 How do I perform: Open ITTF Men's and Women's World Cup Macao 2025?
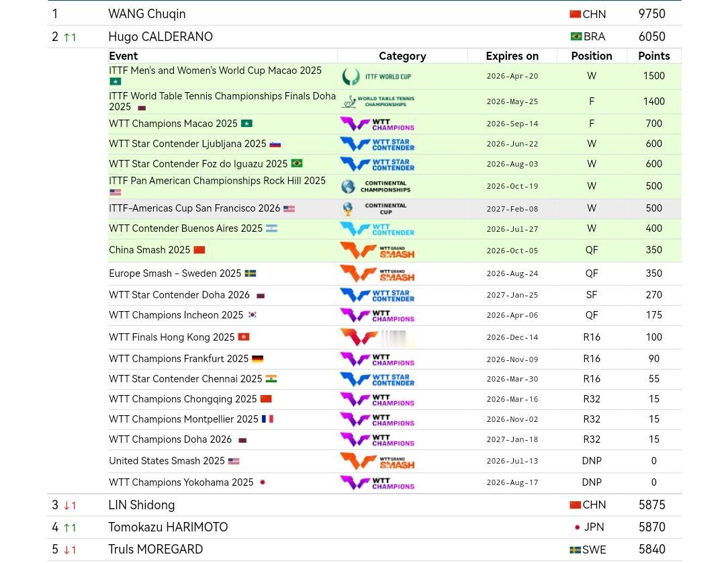[215, 71]
